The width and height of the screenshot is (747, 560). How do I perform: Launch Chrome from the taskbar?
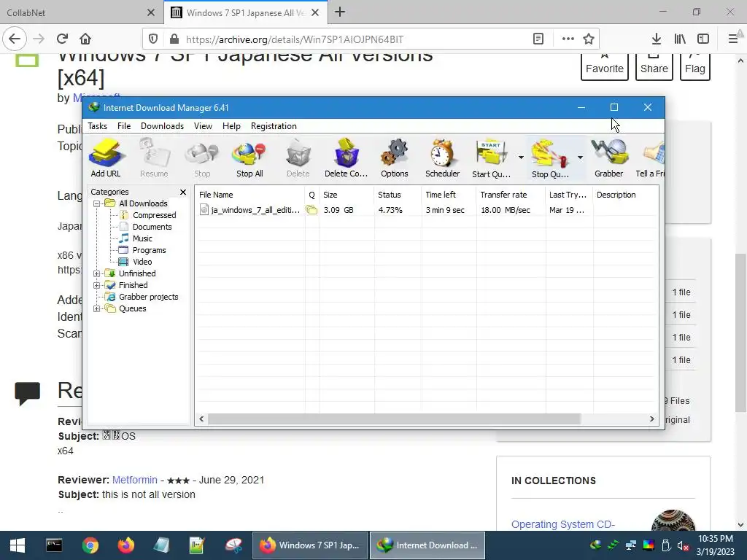tap(90, 545)
